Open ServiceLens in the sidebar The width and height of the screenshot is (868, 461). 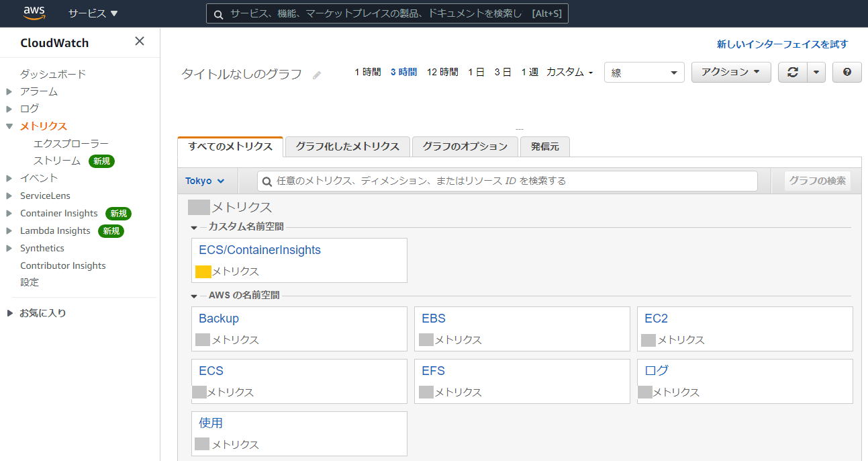click(x=45, y=196)
